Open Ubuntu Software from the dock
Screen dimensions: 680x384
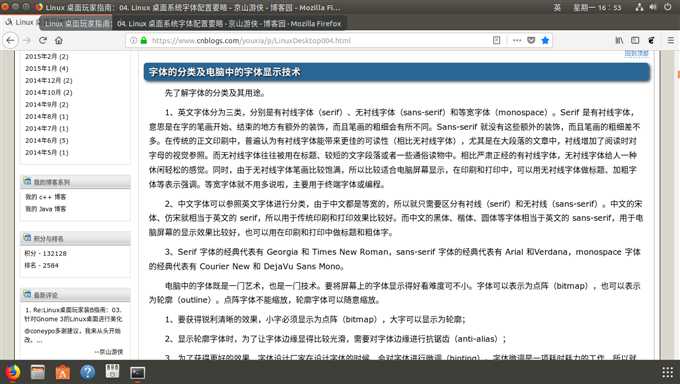click(62, 372)
